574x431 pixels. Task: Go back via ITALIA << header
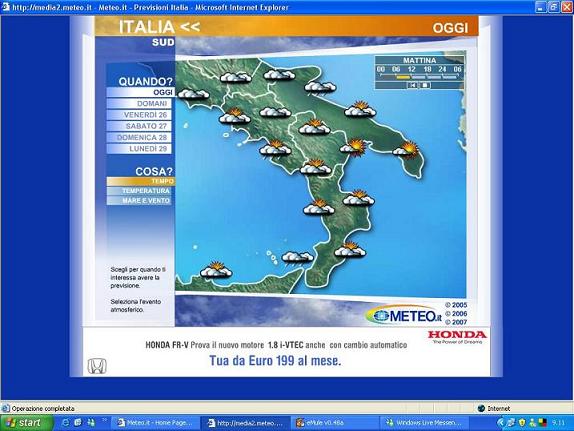tap(160, 27)
